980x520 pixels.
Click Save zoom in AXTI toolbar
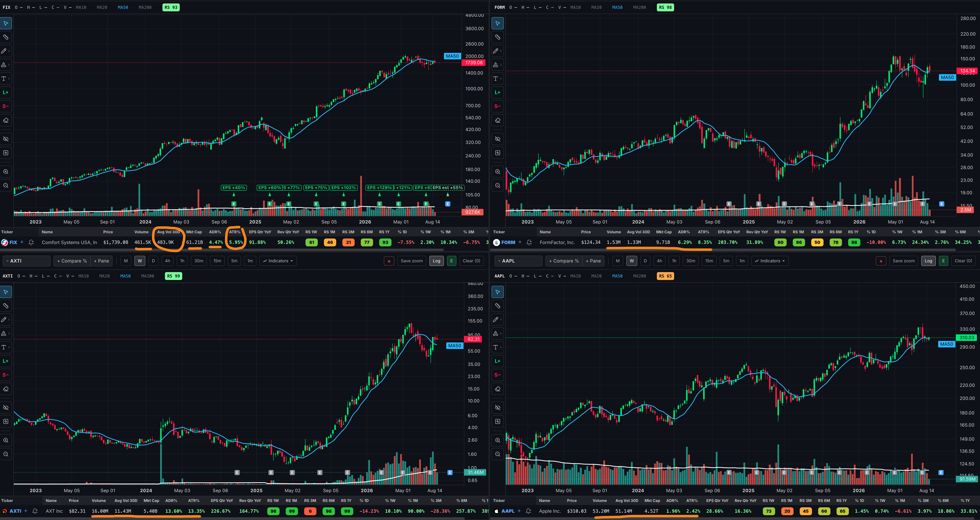click(412, 261)
